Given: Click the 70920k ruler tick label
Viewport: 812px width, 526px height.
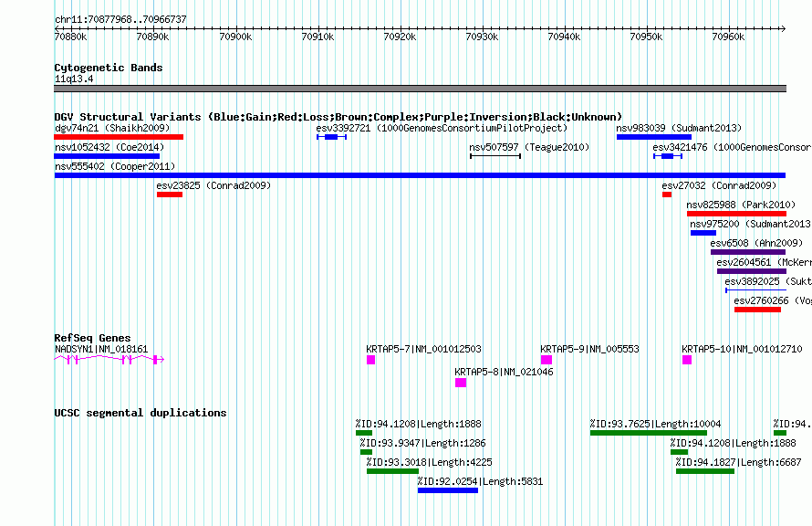Looking at the screenshot, I should 400,37.
